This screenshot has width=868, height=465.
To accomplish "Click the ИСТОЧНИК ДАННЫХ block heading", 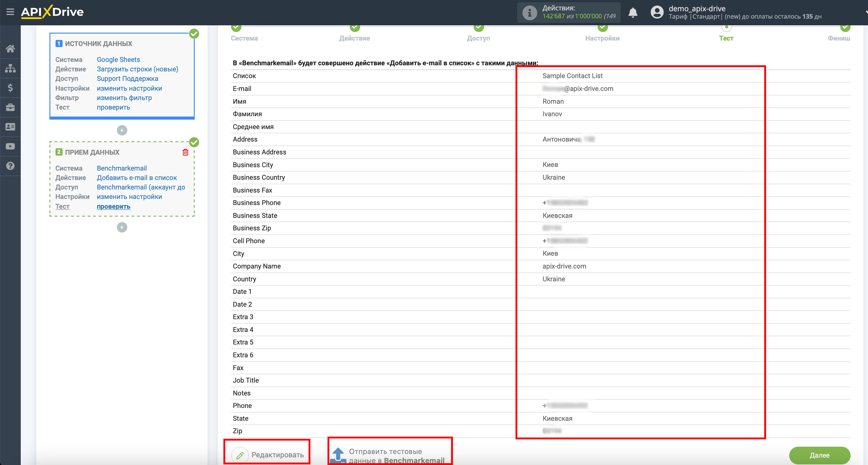I will coord(98,44).
